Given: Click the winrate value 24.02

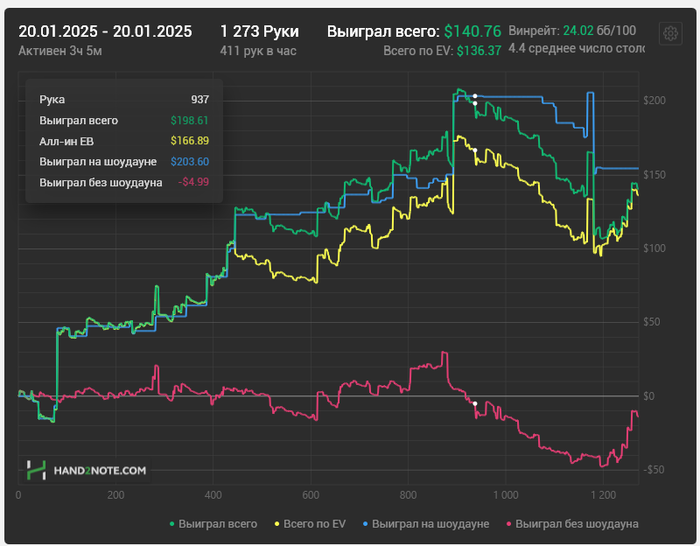Looking at the screenshot, I should (578, 30).
